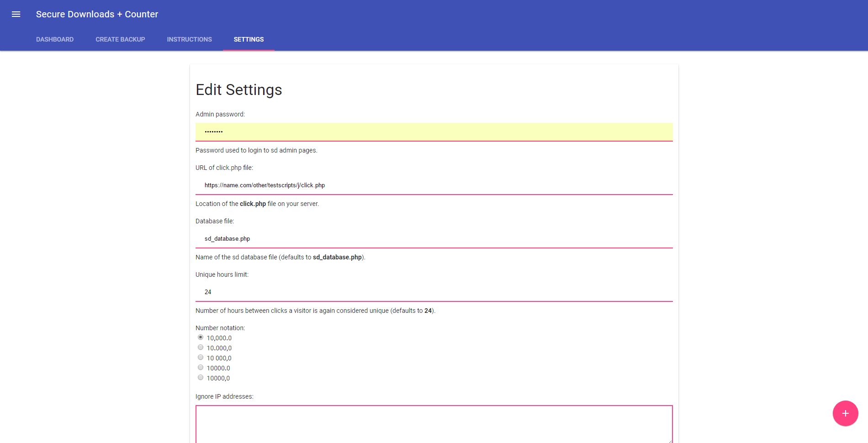Click the Secure Downloads + Counter title
This screenshot has width=868, height=443.
tap(97, 14)
